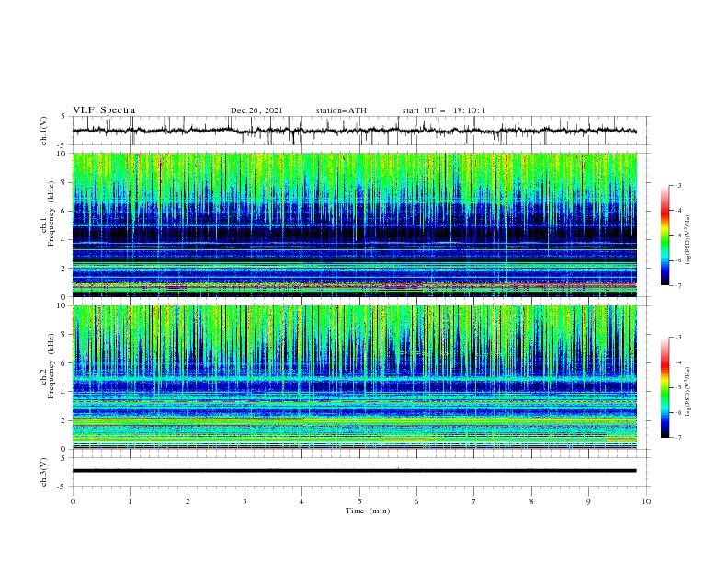This screenshot has width=728, height=563.
Task: Click the '8' kHz tick on ch.1 spectrogram
Action: pyautogui.click(x=64, y=182)
